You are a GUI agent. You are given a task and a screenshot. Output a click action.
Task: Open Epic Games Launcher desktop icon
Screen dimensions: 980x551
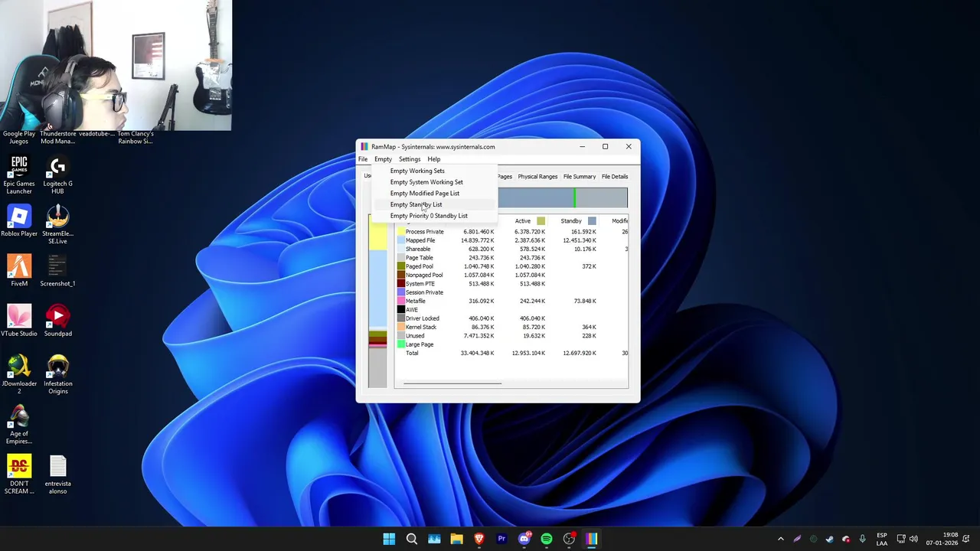pos(19,174)
